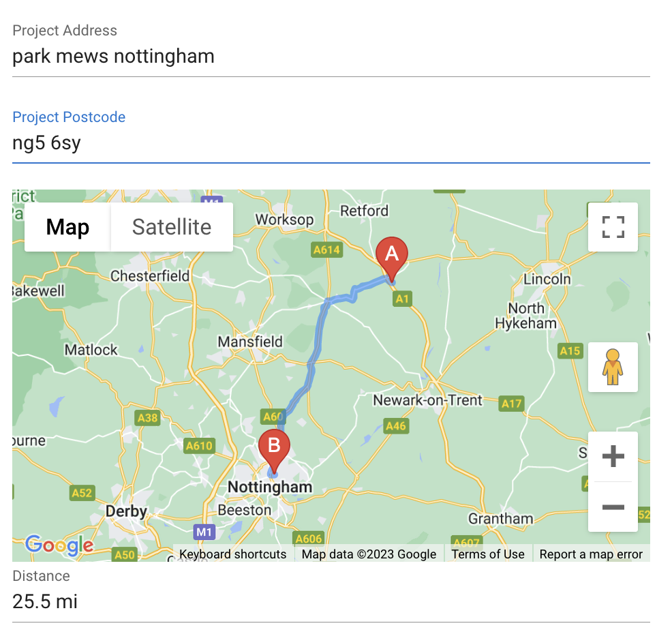Click the Street View pegman icon
This screenshot has width=672, height=630.
point(613,367)
